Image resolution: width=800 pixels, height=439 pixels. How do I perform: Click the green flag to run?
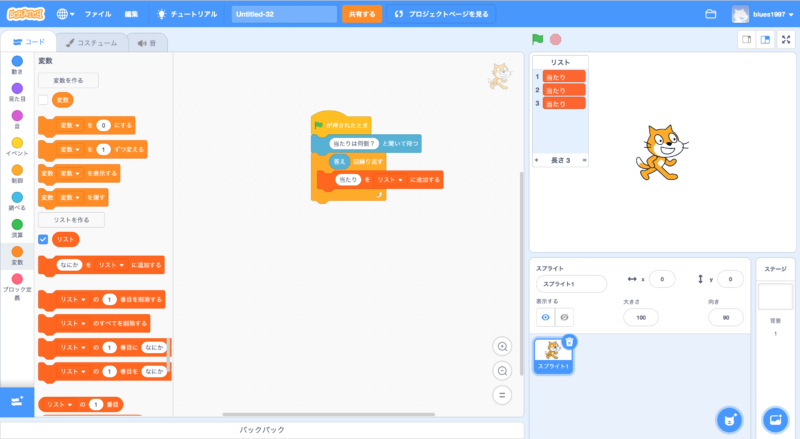[537, 39]
